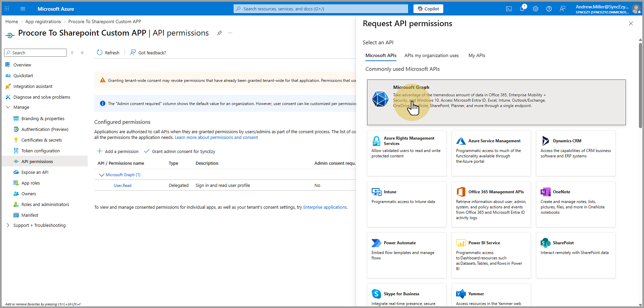The height and width of the screenshot is (308, 644).
Task: Switch to My APIs tab
Action: pyautogui.click(x=477, y=56)
